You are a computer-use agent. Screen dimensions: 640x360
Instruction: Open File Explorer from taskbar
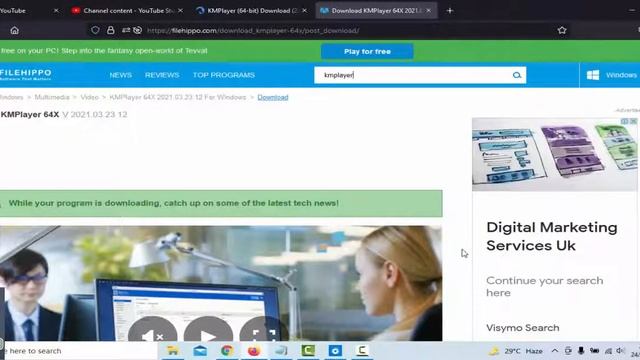pos(173,351)
